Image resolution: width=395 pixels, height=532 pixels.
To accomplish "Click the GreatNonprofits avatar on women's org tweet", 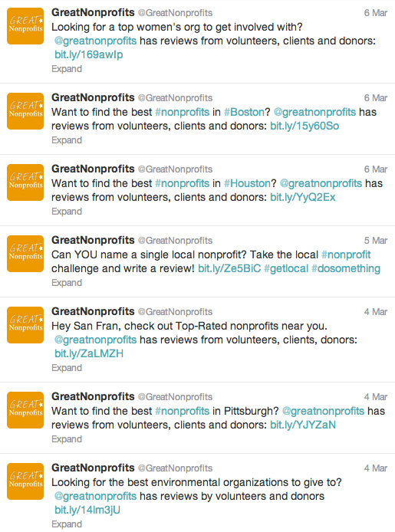I will click(x=25, y=26).
